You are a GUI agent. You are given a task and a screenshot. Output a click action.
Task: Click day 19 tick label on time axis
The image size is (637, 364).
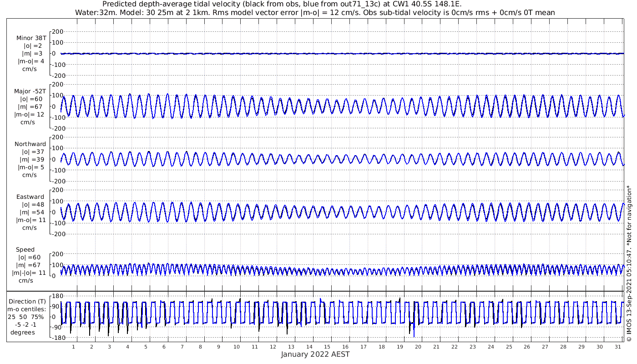click(400, 347)
